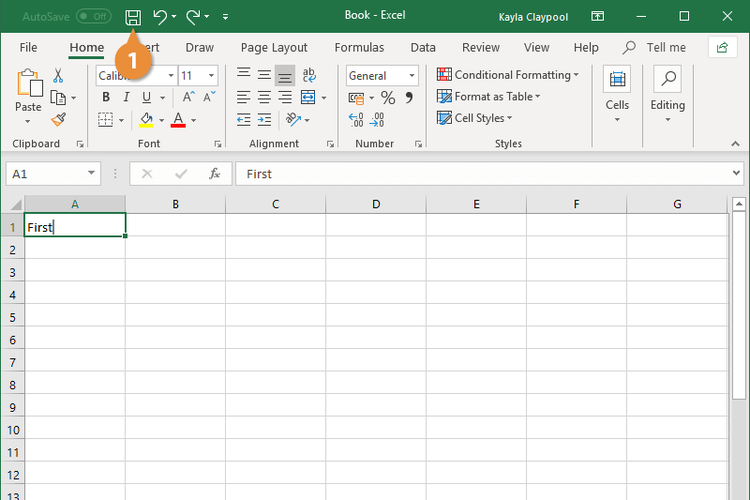Expand the Name Box dropdown arrow
This screenshot has height=500, width=750.
(91, 173)
